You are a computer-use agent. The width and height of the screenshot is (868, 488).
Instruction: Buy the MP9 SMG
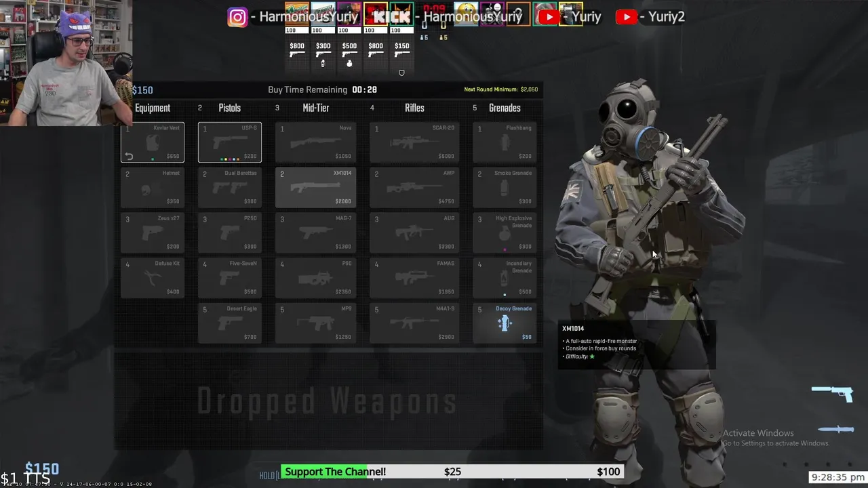pos(315,323)
